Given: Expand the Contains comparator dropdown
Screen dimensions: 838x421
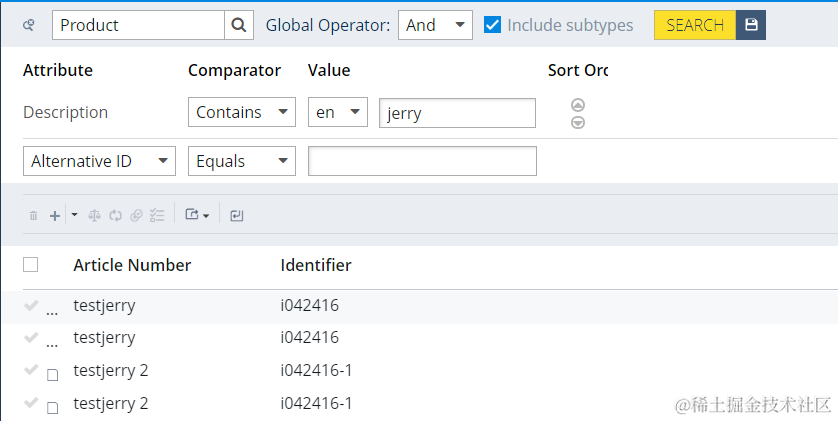Looking at the screenshot, I should (x=241, y=112).
